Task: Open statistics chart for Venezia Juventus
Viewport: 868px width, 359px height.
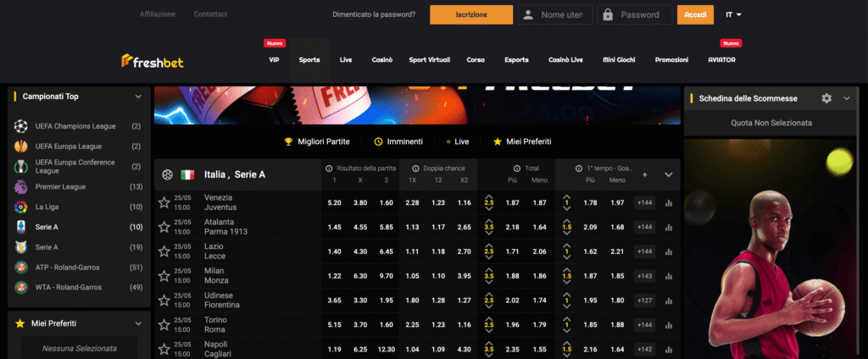Action: 669,203
